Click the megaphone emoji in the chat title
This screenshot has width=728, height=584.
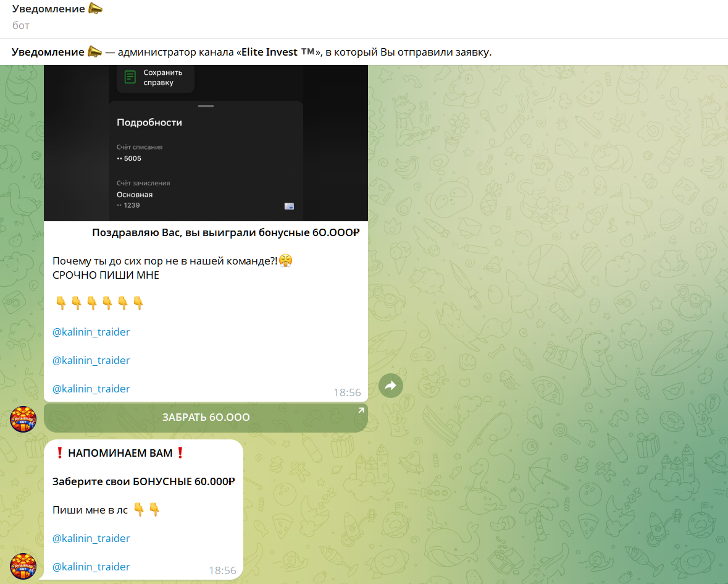point(95,9)
